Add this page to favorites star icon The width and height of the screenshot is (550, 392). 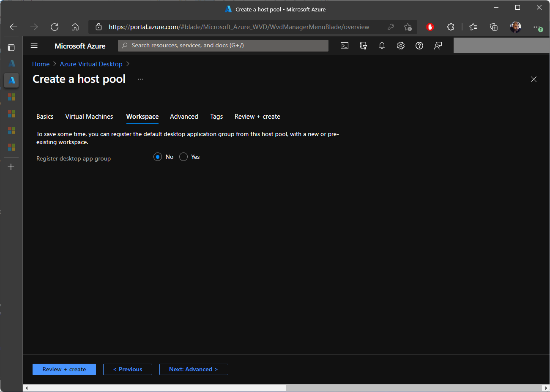point(408,27)
